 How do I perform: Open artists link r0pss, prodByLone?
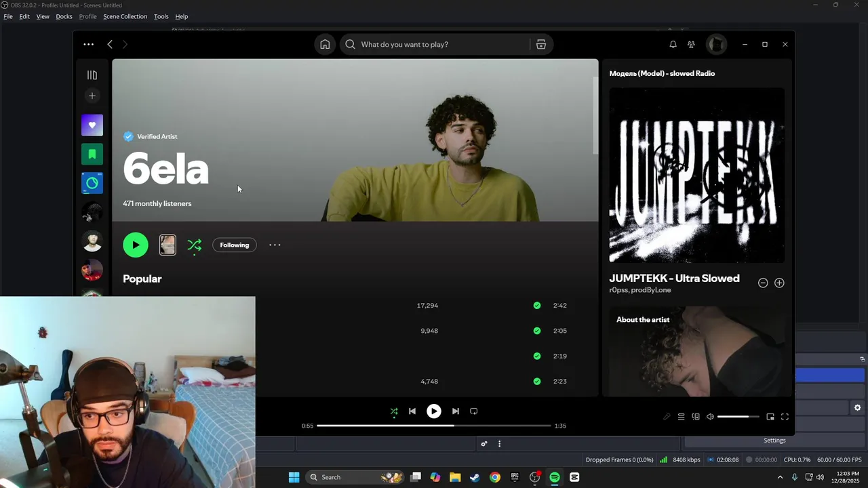tap(640, 290)
